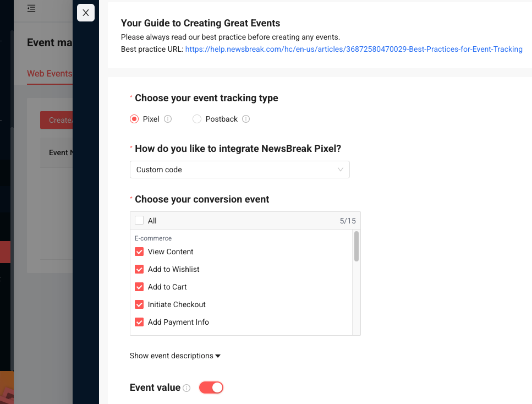The image size is (532, 404).
Task: Click the Event value info icon
Action: click(187, 388)
